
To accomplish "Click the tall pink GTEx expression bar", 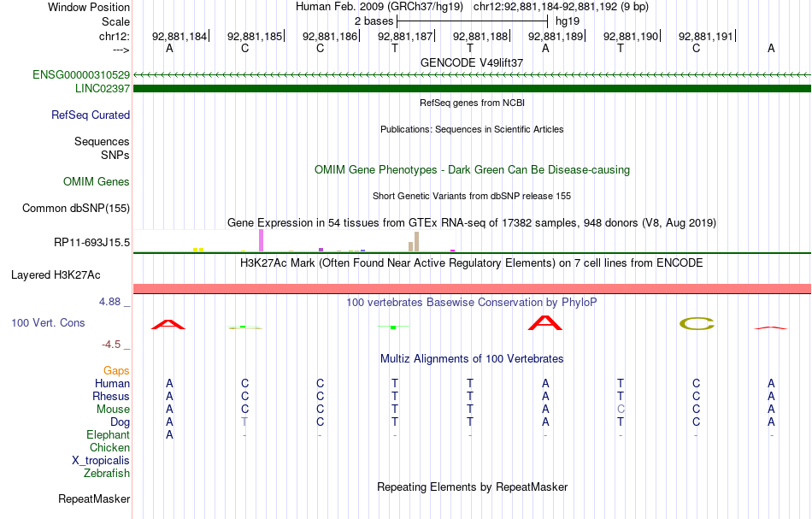I will coord(261,240).
